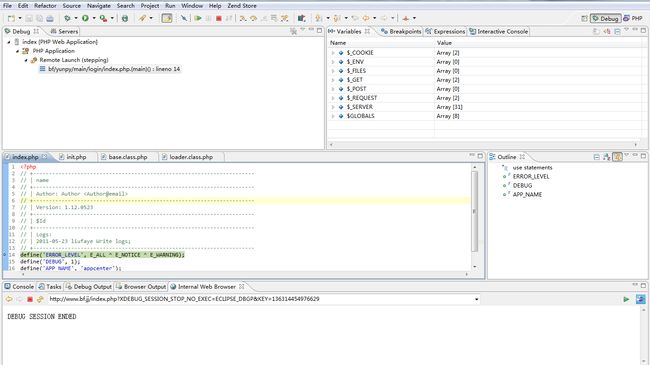Image resolution: width=650 pixels, height=365 pixels.
Task: Select ERROR_LEVEL in the Outline
Action: [531, 177]
